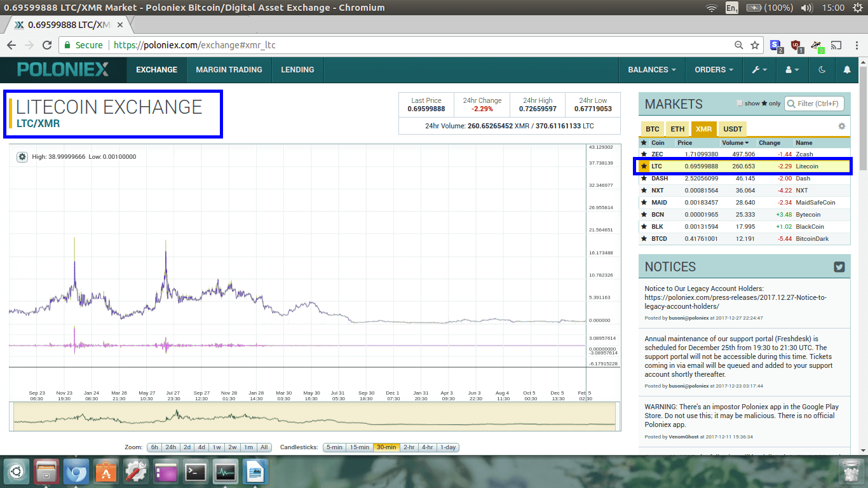Select the XMR markets tab

pyautogui.click(x=703, y=129)
